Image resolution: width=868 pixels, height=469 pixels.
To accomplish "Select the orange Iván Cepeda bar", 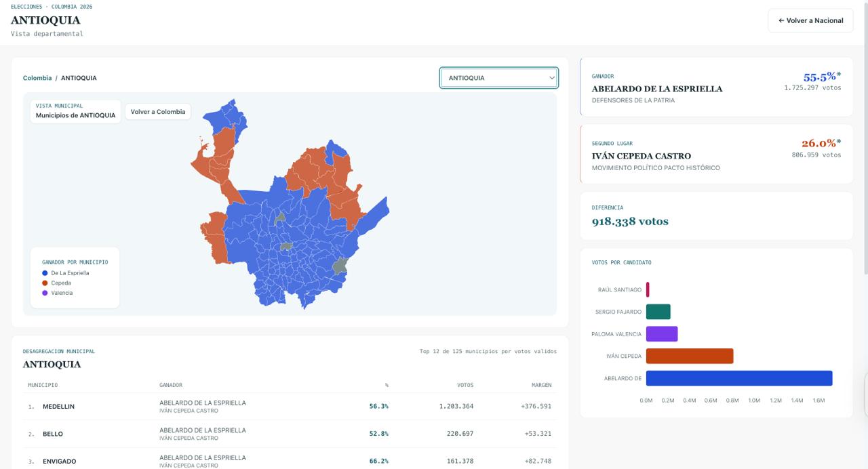I will tap(690, 356).
